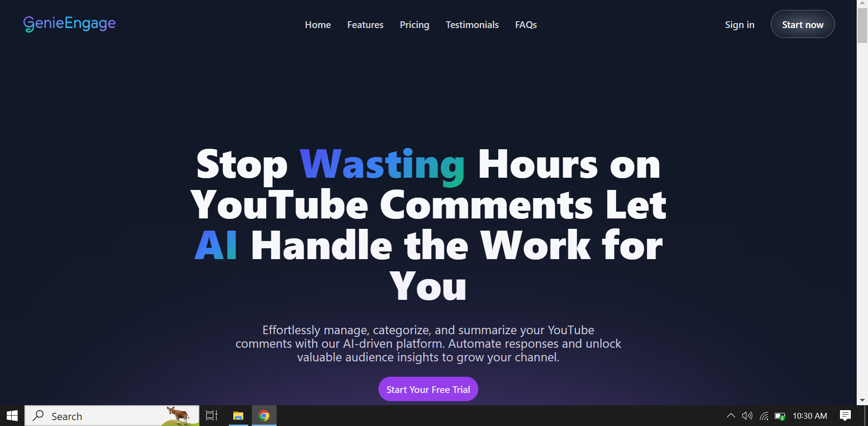Image resolution: width=868 pixels, height=426 pixels.
Task: Click the 10:30 AM clock
Action: pyautogui.click(x=810, y=416)
